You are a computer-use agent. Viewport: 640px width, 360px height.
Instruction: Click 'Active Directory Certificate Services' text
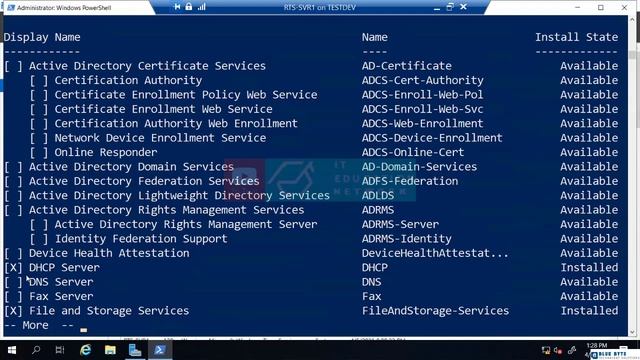pyautogui.click(x=147, y=66)
